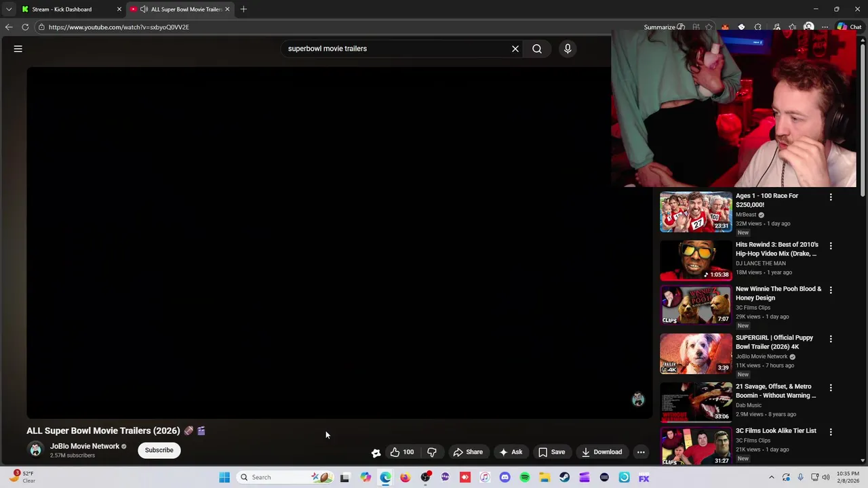Open the JoBlo Movie Network channel name link
Screen dimensions: 868x488
point(84,446)
